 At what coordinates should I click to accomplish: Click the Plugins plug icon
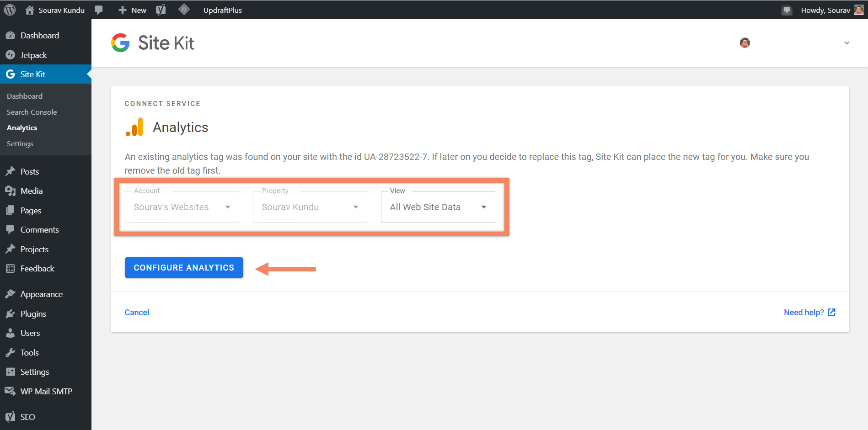point(10,313)
